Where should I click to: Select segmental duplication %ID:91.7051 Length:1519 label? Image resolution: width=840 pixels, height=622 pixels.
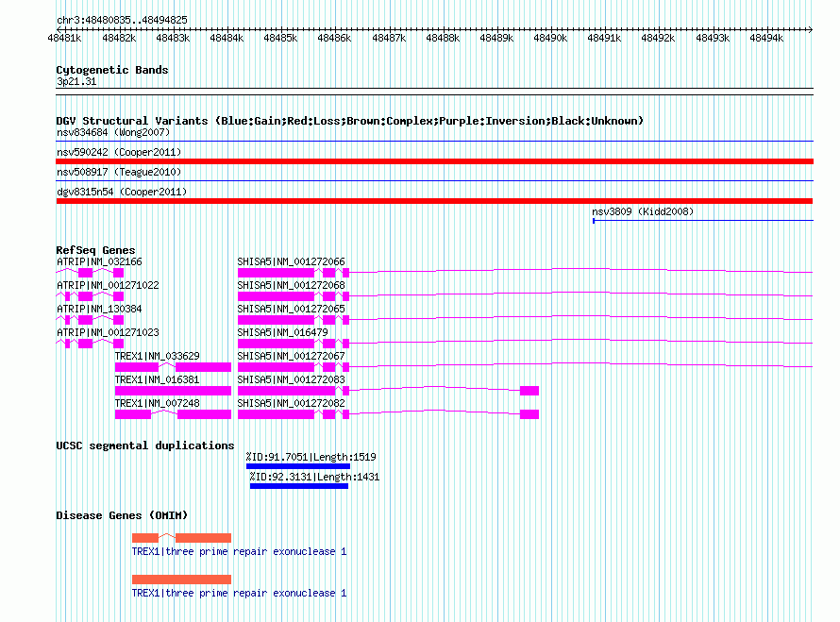tap(311, 457)
